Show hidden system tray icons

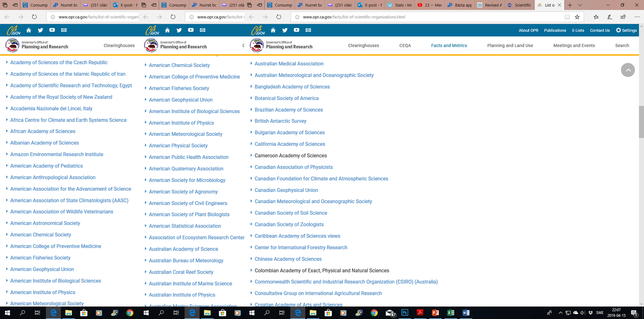click(560, 313)
